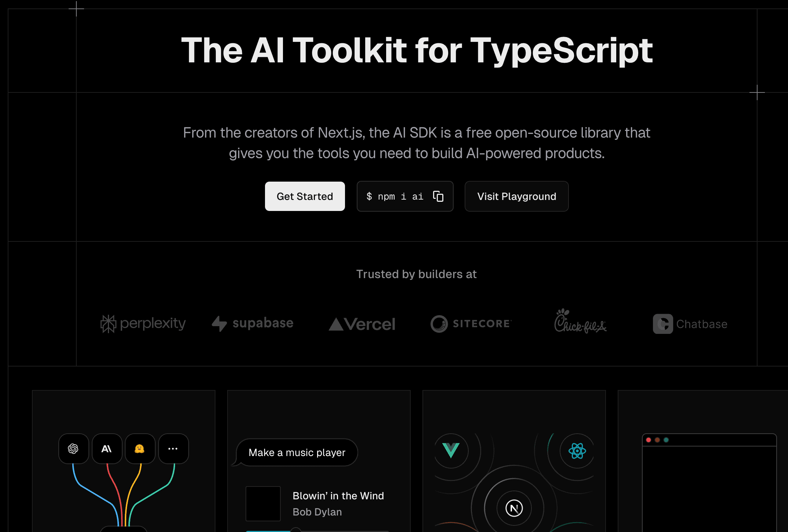The width and height of the screenshot is (788, 532).
Task: Click the Blowin' in the Wind title
Action: pyautogui.click(x=338, y=496)
